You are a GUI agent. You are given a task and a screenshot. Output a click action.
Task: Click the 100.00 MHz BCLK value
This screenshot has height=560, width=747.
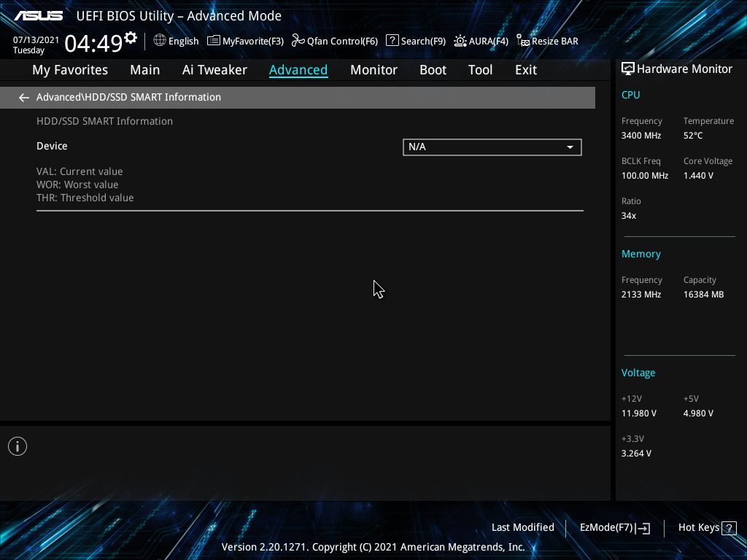click(x=645, y=175)
